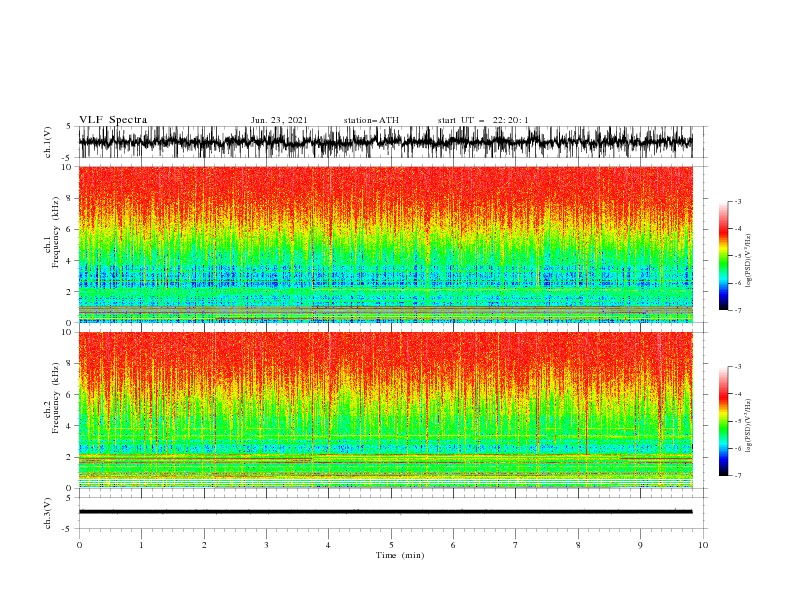The height and width of the screenshot is (612, 792).
Task: Click time axis tick label '8'
Action: click(x=578, y=545)
